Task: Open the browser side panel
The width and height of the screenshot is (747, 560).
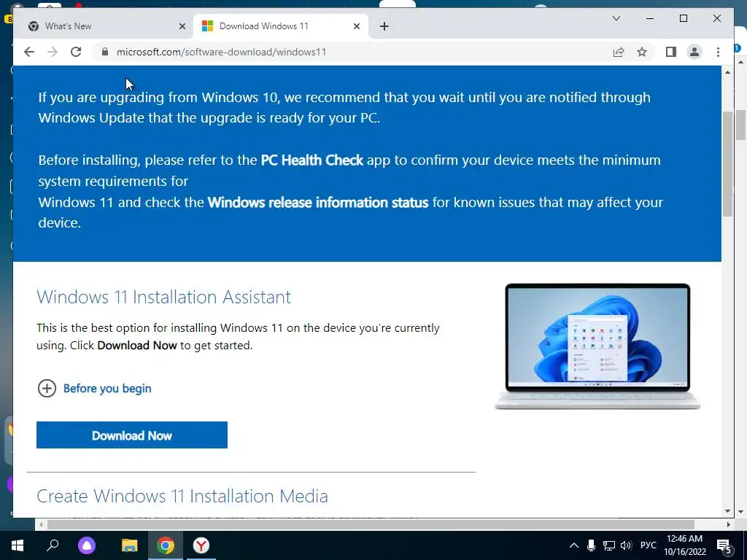Action: pos(671,52)
